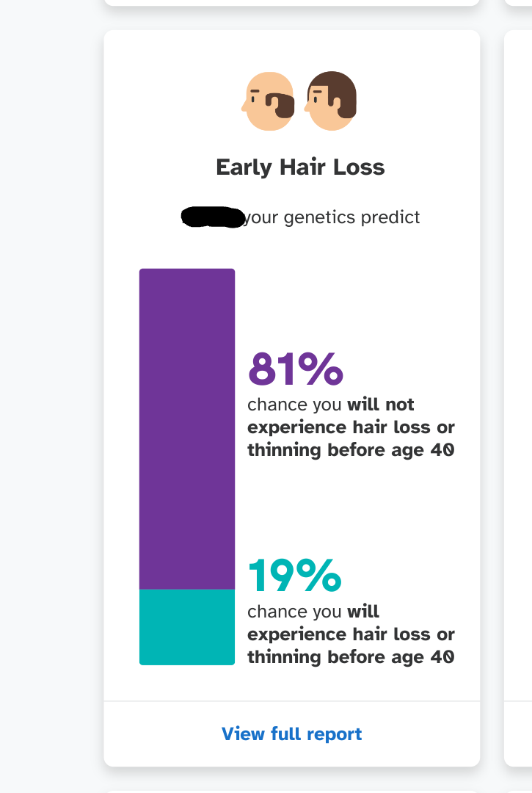Image resolution: width=532 pixels, height=793 pixels.
Task: Click the Early Hair Loss heading
Action: pyautogui.click(x=300, y=167)
